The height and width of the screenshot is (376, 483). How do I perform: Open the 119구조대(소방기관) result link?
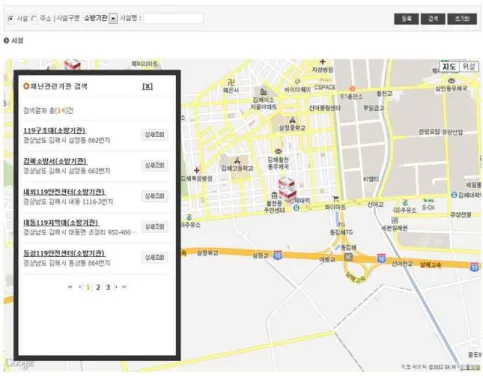[55, 130]
